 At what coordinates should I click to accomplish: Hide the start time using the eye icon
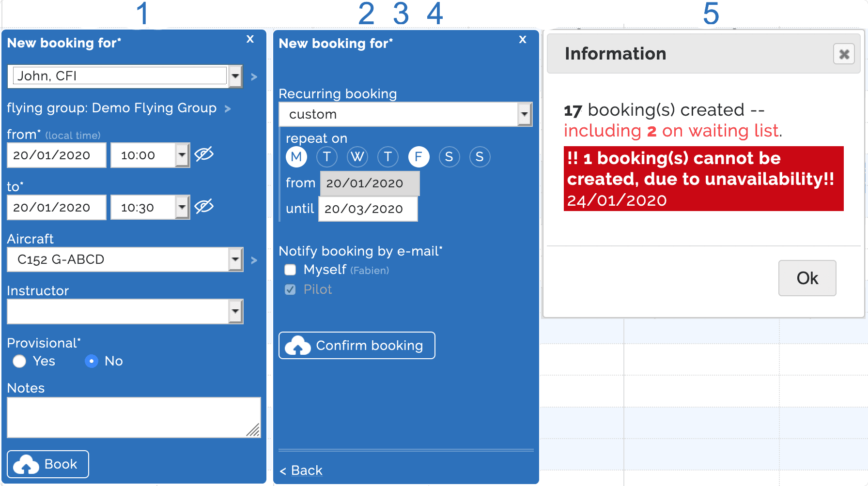(204, 154)
